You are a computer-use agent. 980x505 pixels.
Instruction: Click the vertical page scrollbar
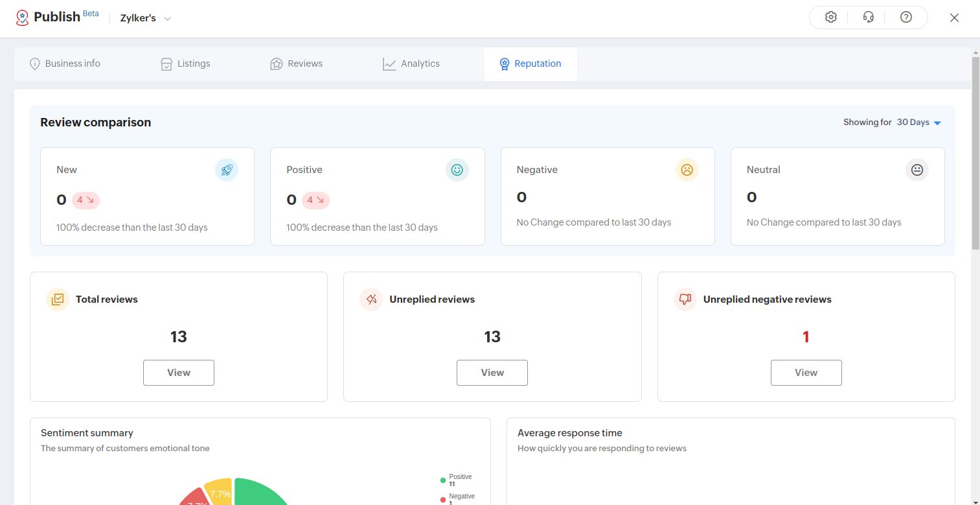(x=975, y=153)
